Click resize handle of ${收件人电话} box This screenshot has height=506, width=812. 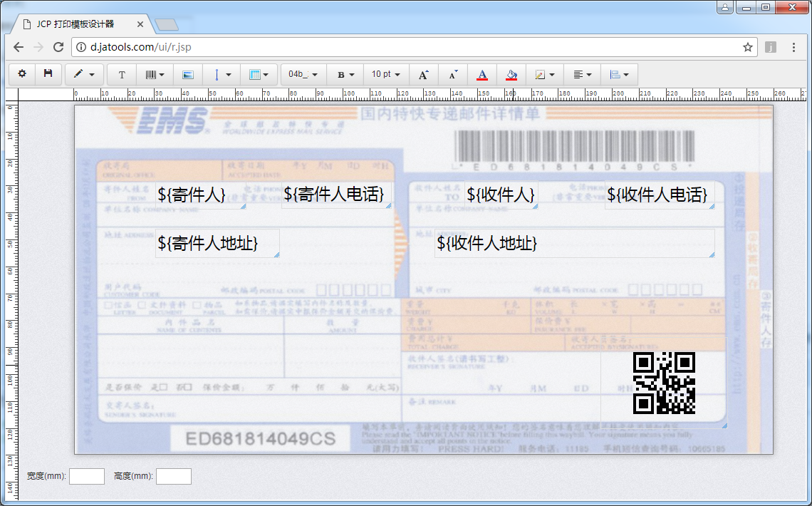712,207
